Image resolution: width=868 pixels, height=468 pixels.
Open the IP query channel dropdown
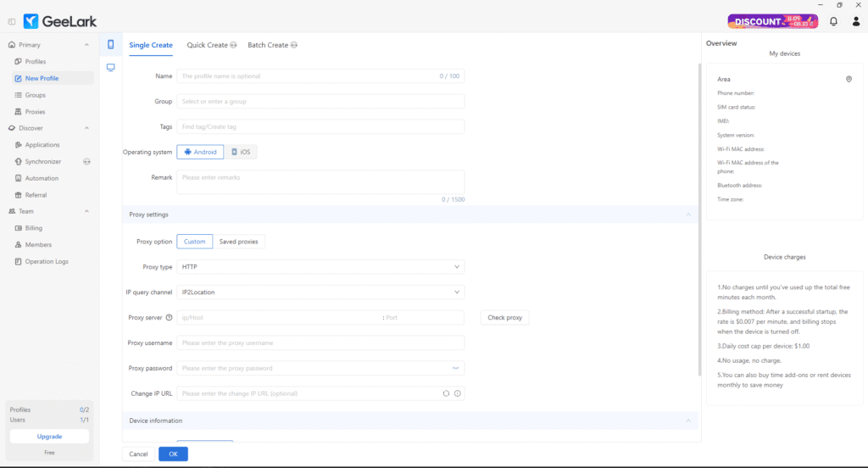[x=320, y=292]
